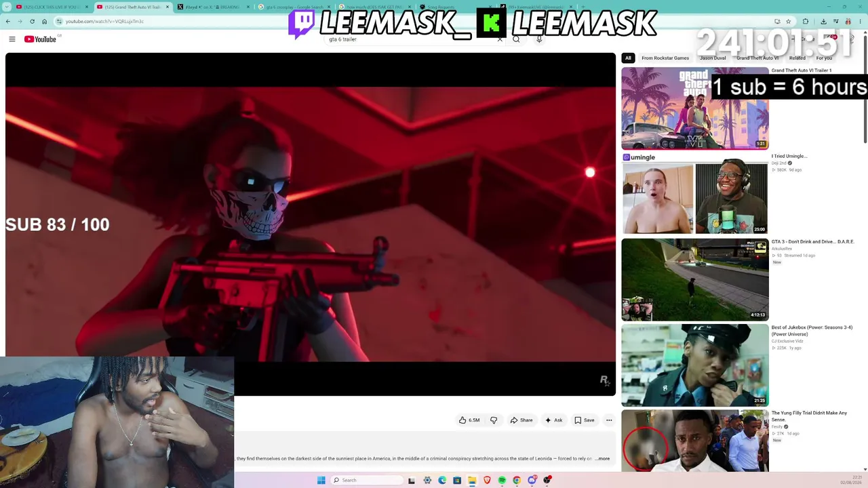Open the Ask AI button

(x=553, y=420)
